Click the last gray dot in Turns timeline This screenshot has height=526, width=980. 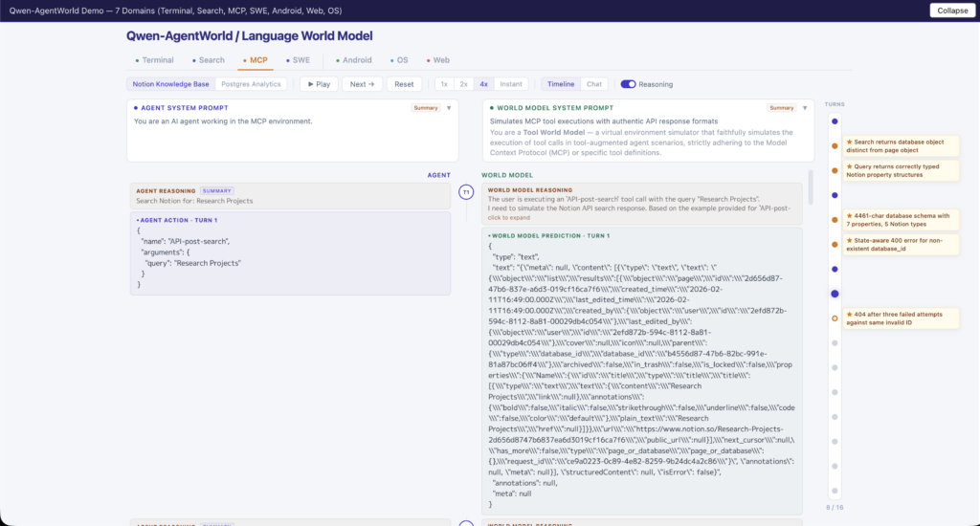click(835, 491)
